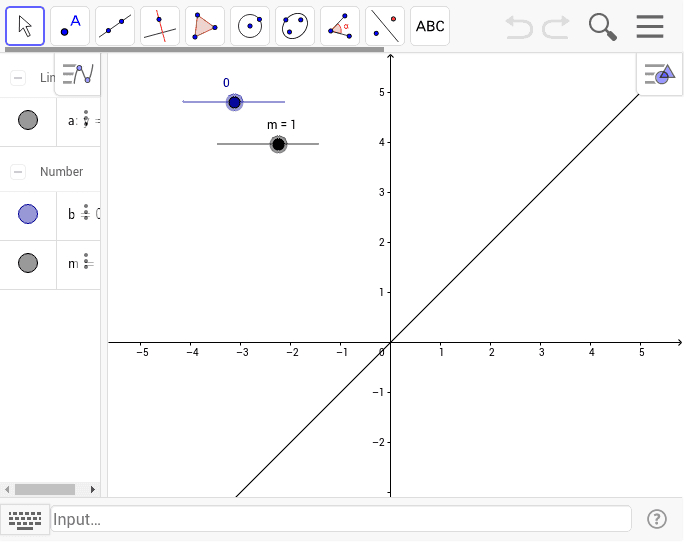Choose the Line through two points tool
The height and width of the screenshot is (542, 684).
[x=115, y=26]
